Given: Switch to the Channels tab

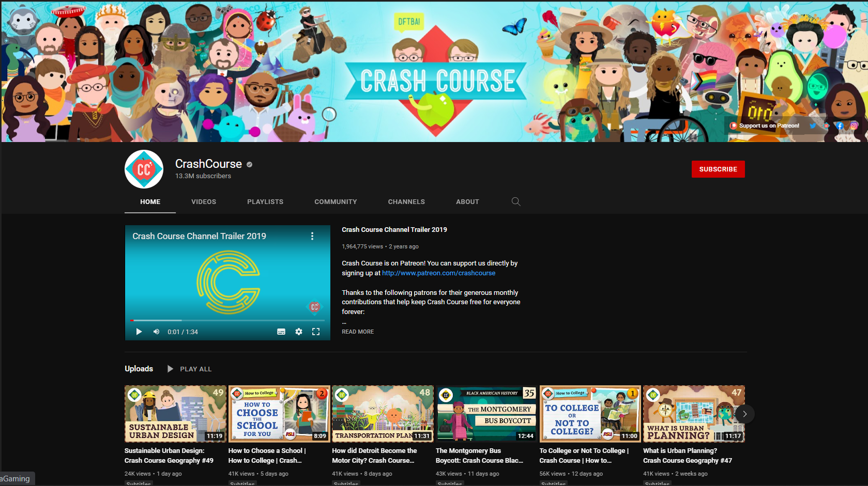Looking at the screenshot, I should click(406, 201).
